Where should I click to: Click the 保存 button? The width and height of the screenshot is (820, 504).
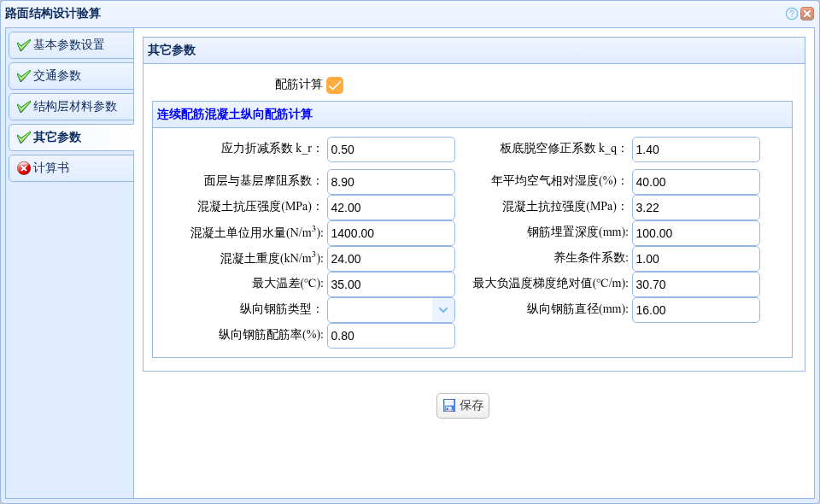point(463,406)
